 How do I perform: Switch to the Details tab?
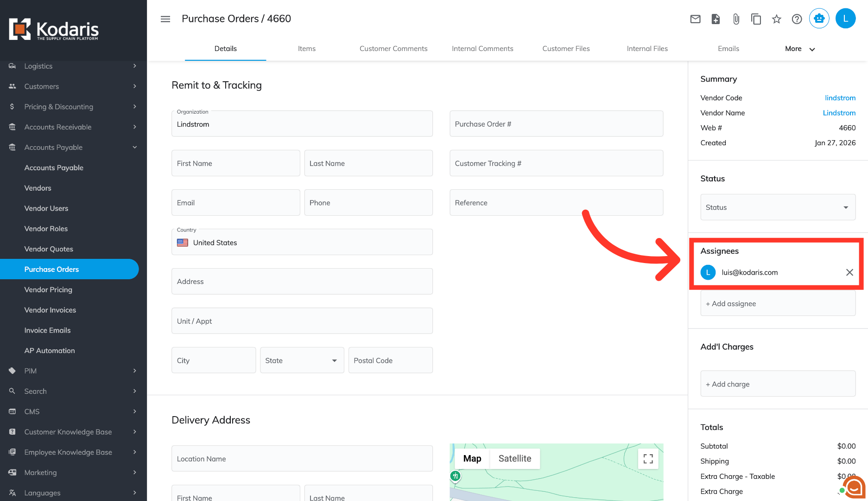(226, 49)
